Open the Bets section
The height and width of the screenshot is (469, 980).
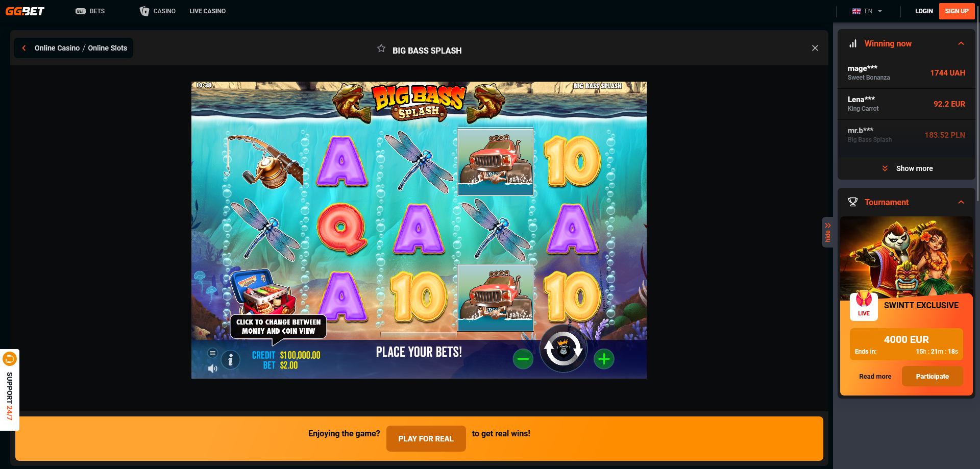[90, 11]
